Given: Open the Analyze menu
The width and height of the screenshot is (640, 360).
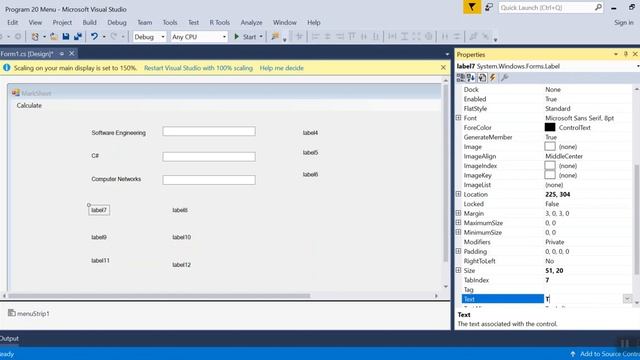Looking at the screenshot, I should click(x=251, y=22).
